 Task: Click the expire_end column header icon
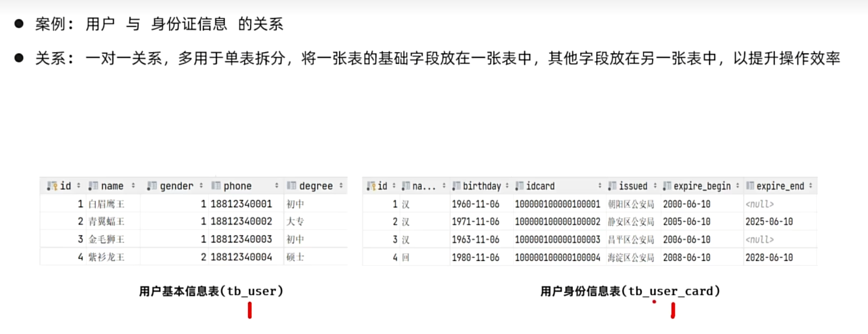(750, 186)
